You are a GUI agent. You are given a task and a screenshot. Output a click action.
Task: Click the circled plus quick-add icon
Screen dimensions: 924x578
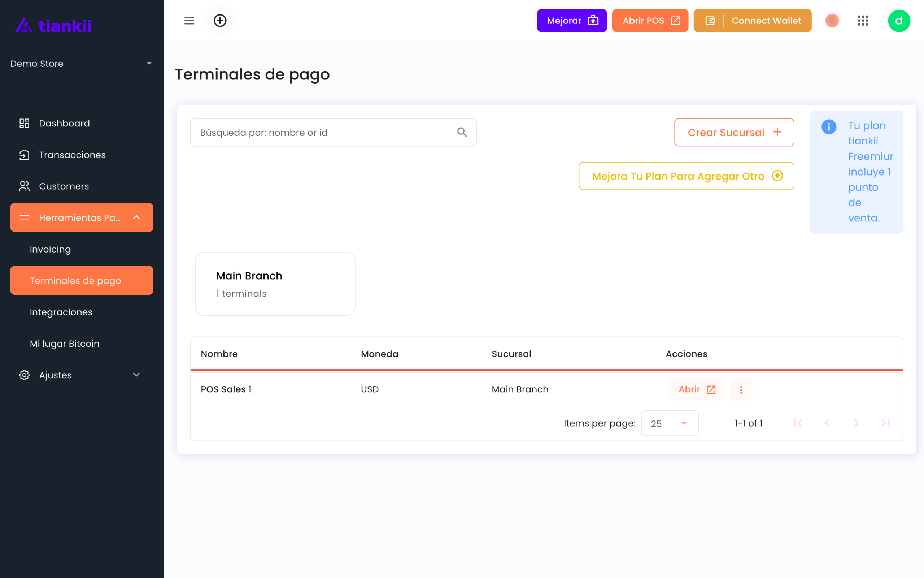pos(220,21)
